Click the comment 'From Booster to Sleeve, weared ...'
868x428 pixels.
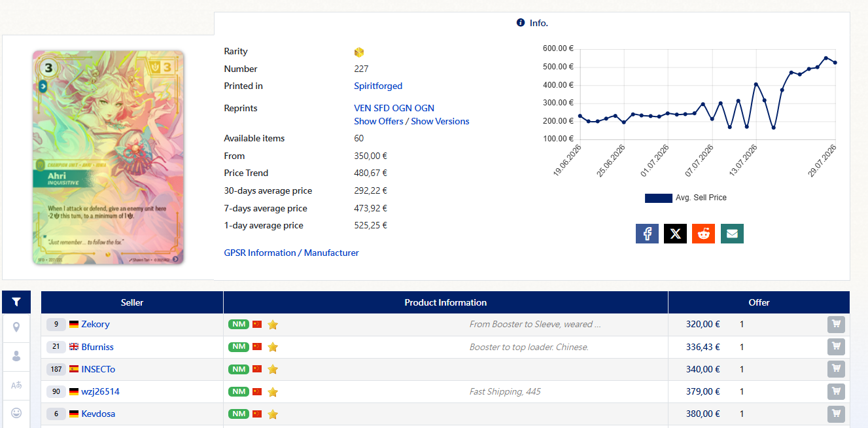click(x=535, y=325)
